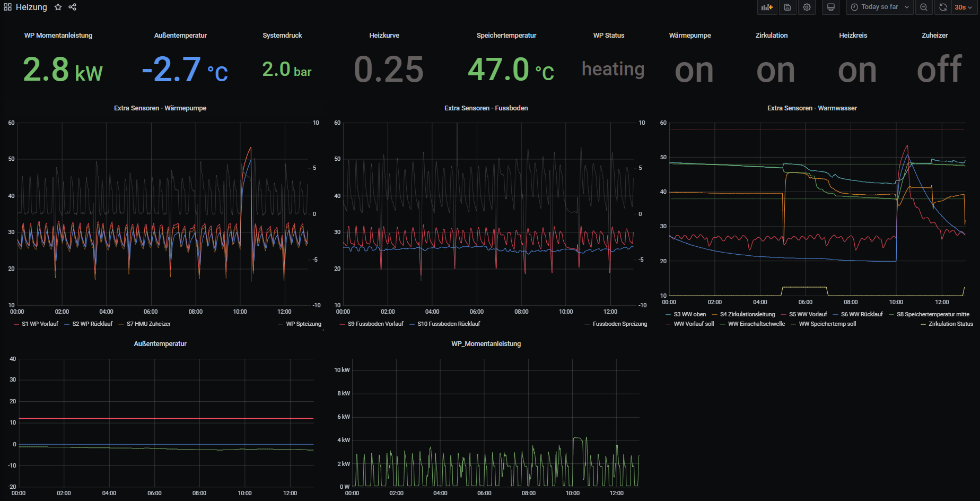Image resolution: width=980 pixels, height=501 pixels.
Task: Click the Heizung dashboard title
Action: (31, 7)
